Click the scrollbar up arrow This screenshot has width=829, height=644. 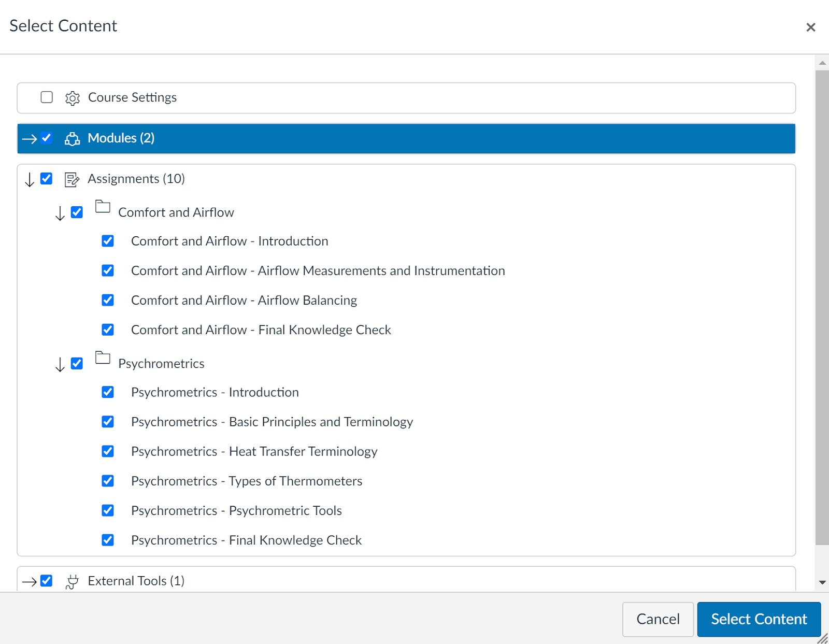point(822,63)
